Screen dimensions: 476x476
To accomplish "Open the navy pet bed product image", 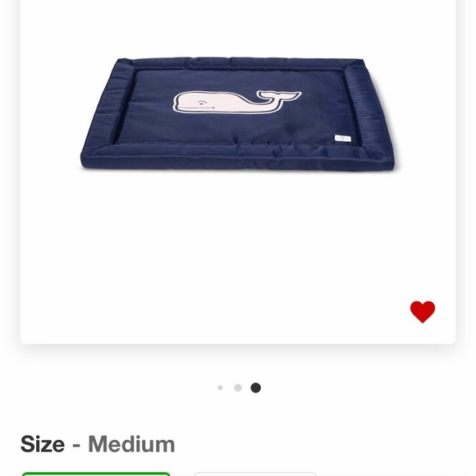I will [x=238, y=113].
